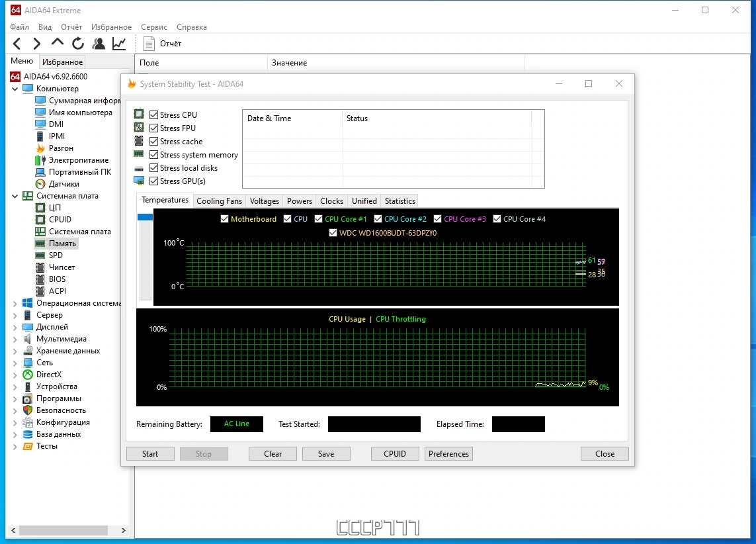This screenshot has height=544, width=756.
Task: Select the Датчики sensor icon item
Action: pyautogui.click(x=40, y=184)
